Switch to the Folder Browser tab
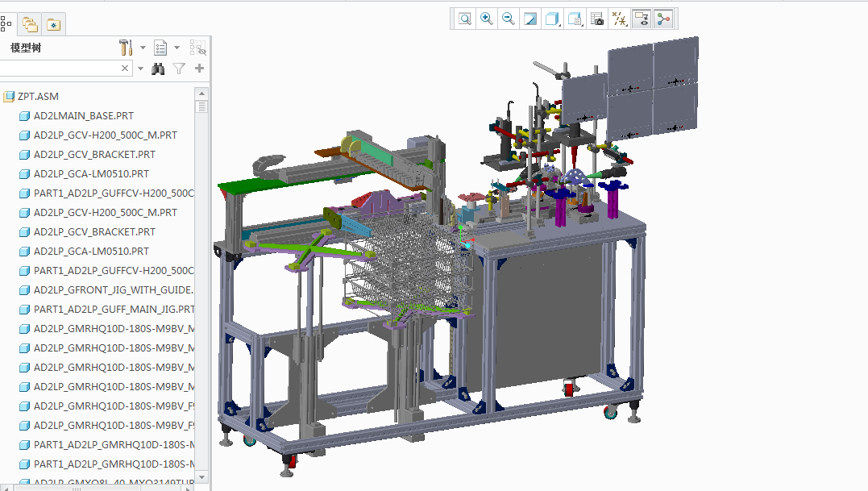The width and height of the screenshot is (868, 491). coord(30,24)
